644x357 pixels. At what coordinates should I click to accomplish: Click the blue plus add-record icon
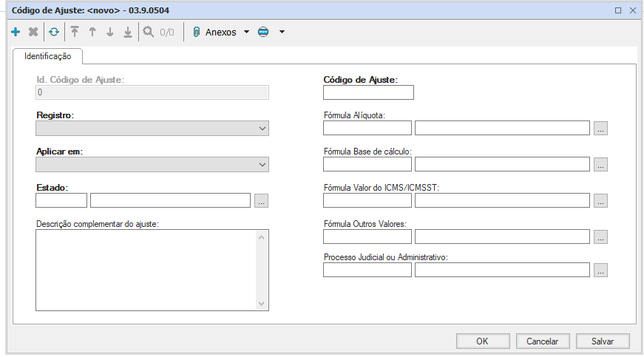(x=16, y=33)
